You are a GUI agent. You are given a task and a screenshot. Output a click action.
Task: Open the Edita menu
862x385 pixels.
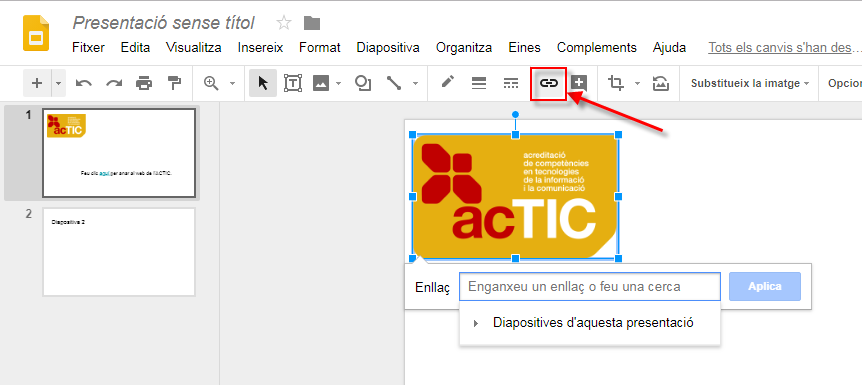click(135, 48)
